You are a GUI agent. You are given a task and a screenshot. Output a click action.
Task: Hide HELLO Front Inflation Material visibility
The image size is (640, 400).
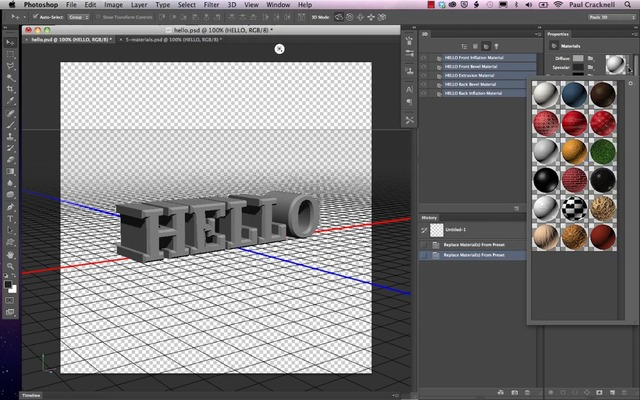pyautogui.click(x=424, y=58)
